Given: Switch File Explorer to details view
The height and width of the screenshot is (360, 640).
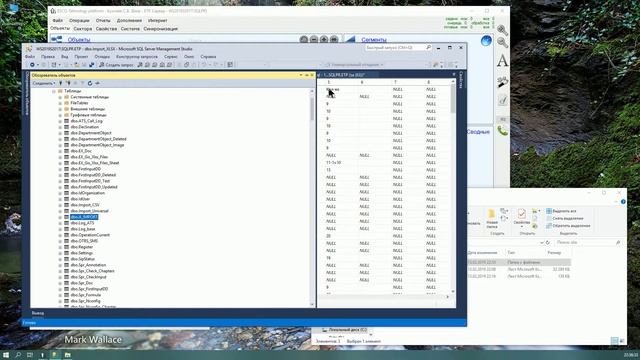Looking at the screenshot, I should pyautogui.click(x=615, y=340).
